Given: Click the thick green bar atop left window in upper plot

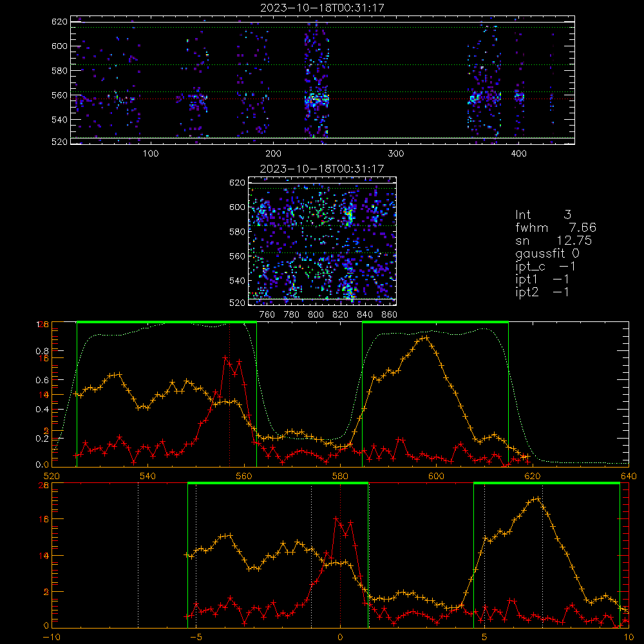Looking at the screenshot, I should (167, 322).
